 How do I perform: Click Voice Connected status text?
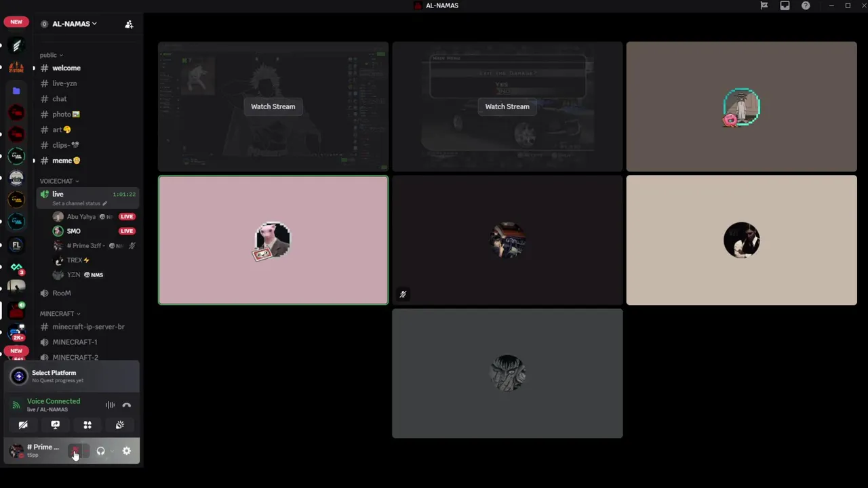54,401
